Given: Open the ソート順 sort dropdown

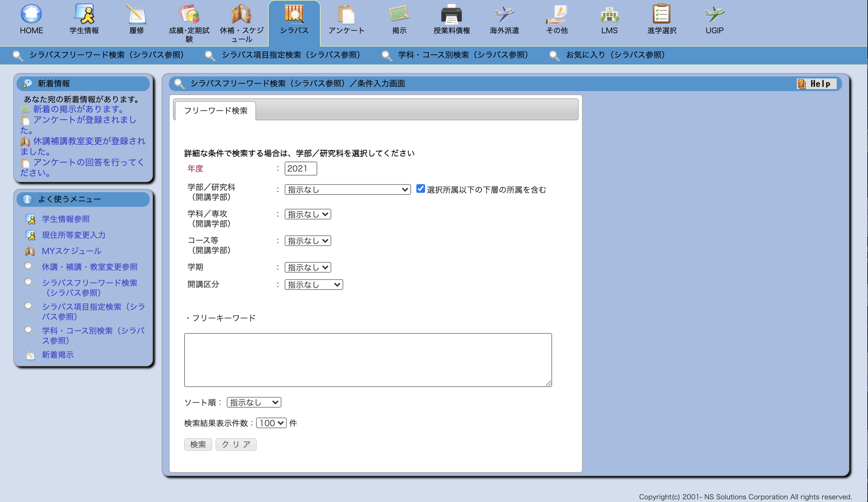Looking at the screenshot, I should point(254,402).
